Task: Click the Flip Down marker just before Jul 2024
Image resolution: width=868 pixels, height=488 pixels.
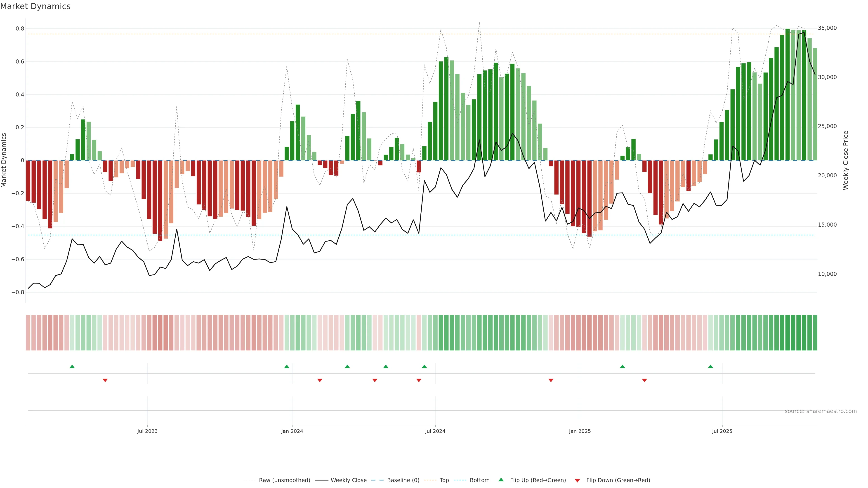Action: tap(419, 380)
